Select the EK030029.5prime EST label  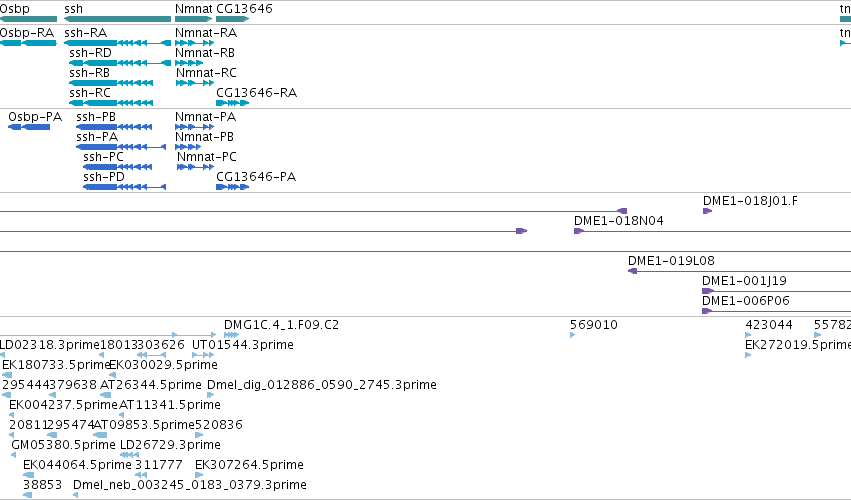click(163, 365)
